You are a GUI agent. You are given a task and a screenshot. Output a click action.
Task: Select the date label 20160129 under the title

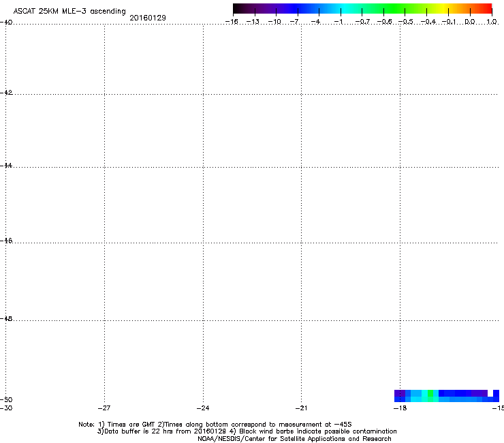148,18
